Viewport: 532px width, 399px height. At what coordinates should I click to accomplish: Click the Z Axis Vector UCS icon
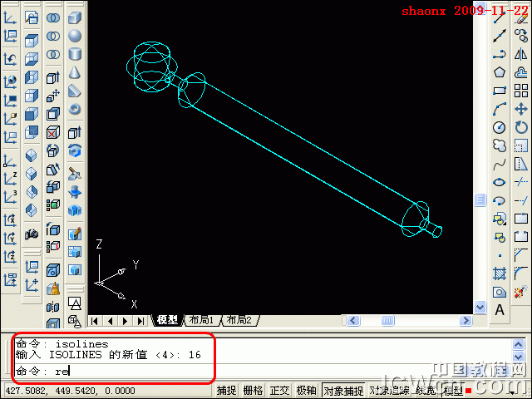(10, 179)
